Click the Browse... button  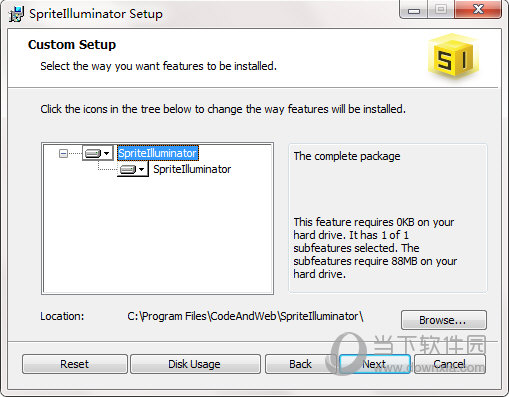point(444,320)
